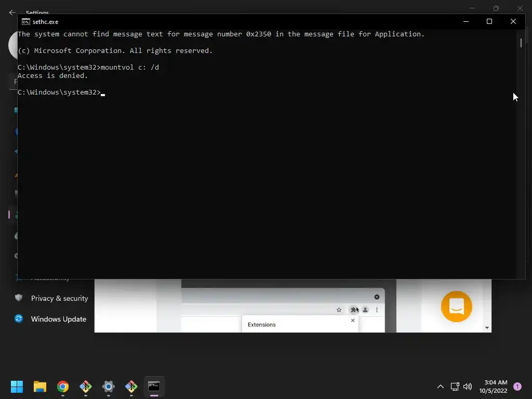This screenshot has height=399, width=532.
Task: Open File Explorer from the taskbar
Action: tap(39, 387)
